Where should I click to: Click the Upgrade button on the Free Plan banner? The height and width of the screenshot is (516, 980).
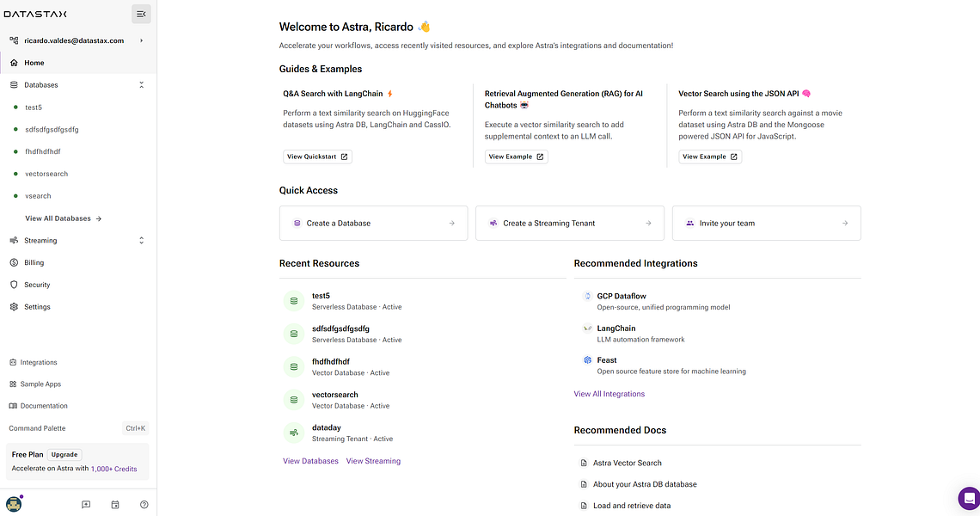coord(64,454)
